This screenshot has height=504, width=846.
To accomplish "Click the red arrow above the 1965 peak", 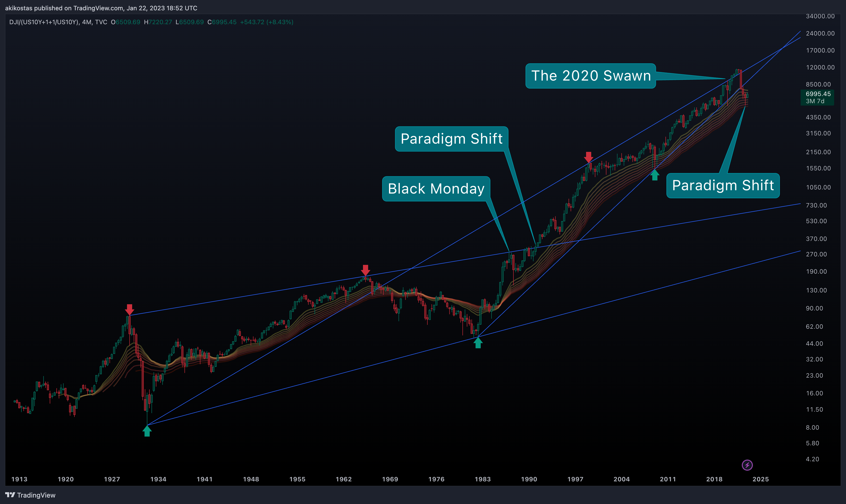I will (365, 270).
